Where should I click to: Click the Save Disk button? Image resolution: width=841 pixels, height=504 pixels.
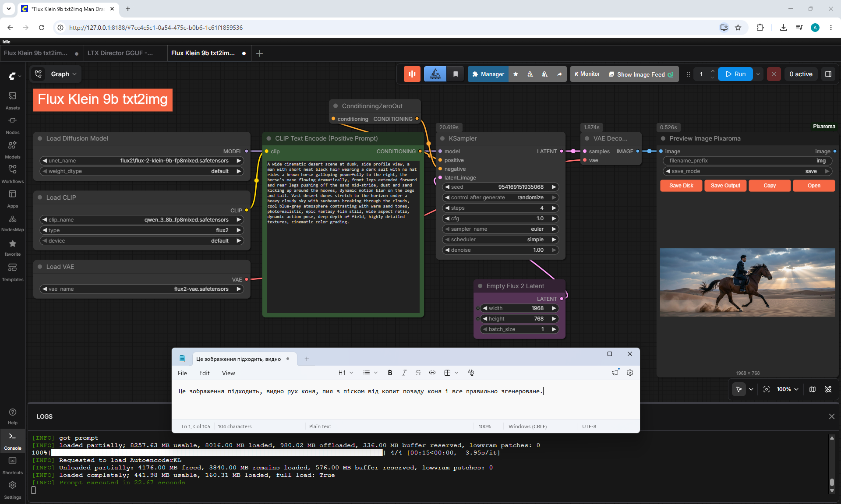pyautogui.click(x=681, y=186)
